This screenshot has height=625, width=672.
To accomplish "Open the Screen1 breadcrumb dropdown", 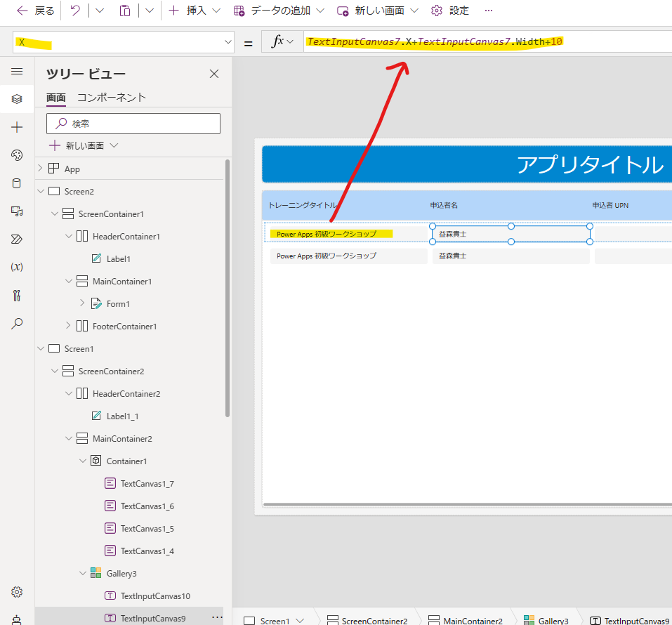I will pyautogui.click(x=300, y=620).
